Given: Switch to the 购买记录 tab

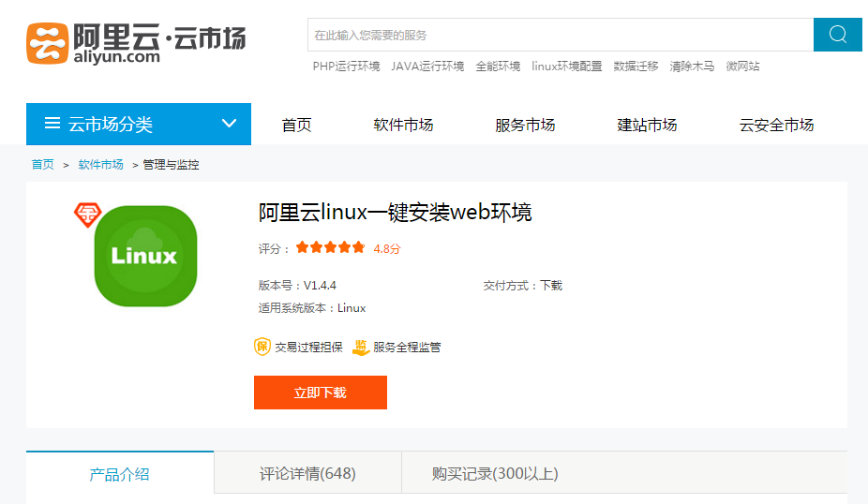Looking at the screenshot, I should (x=495, y=473).
